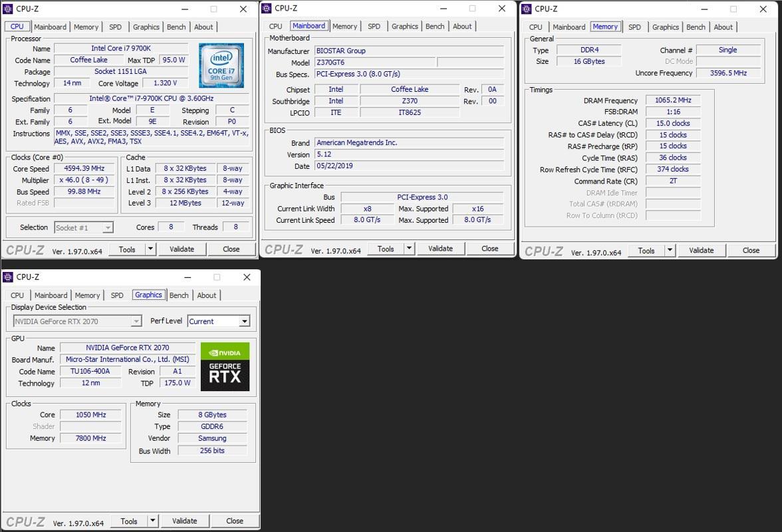Image resolution: width=782 pixels, height=532 pixels.
Task: Close the CPU-Z window showing Motherboard info
Action: click(x=501, y=8)
